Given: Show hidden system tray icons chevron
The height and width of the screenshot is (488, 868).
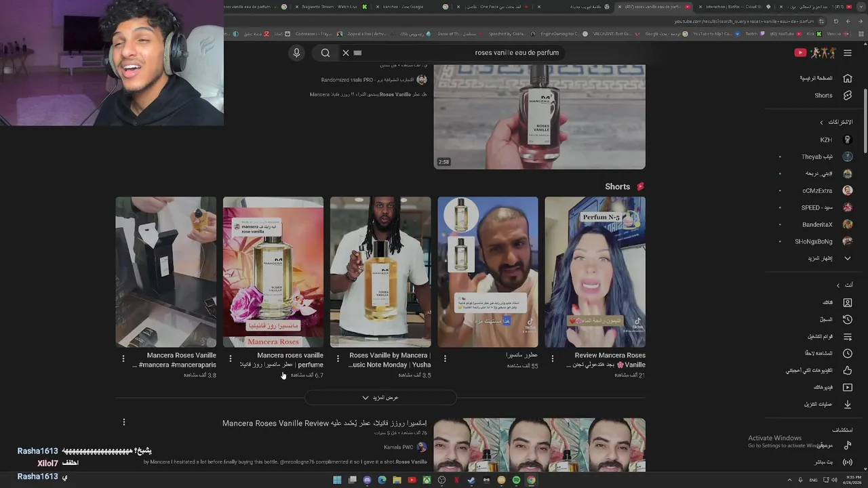Looking at the screenshot, I should (x=790, y=480).
